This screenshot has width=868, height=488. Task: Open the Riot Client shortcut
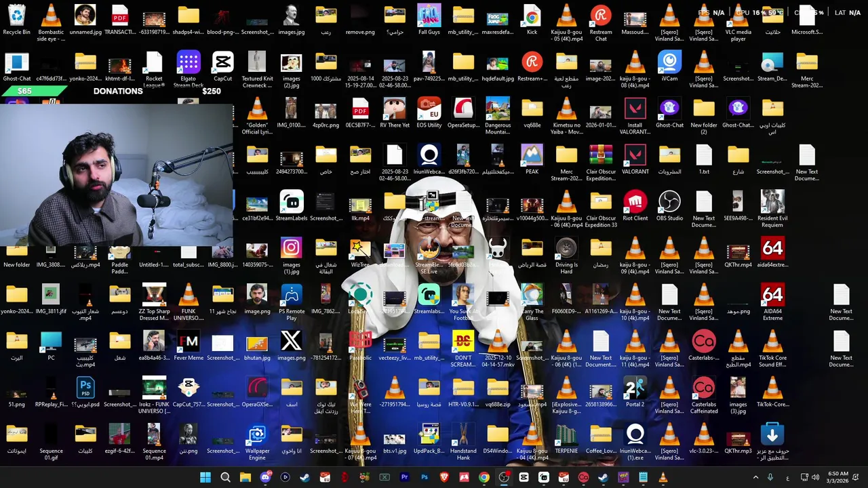point(635,207)
